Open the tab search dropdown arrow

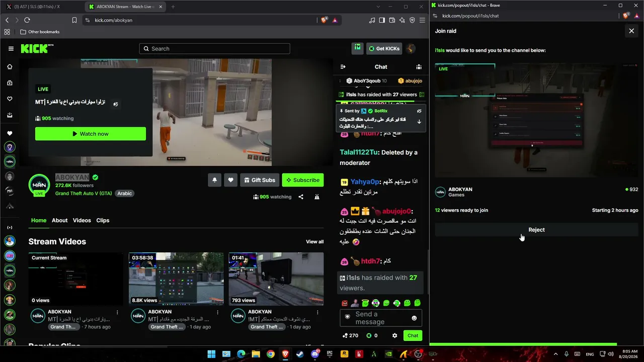(378, 7)
